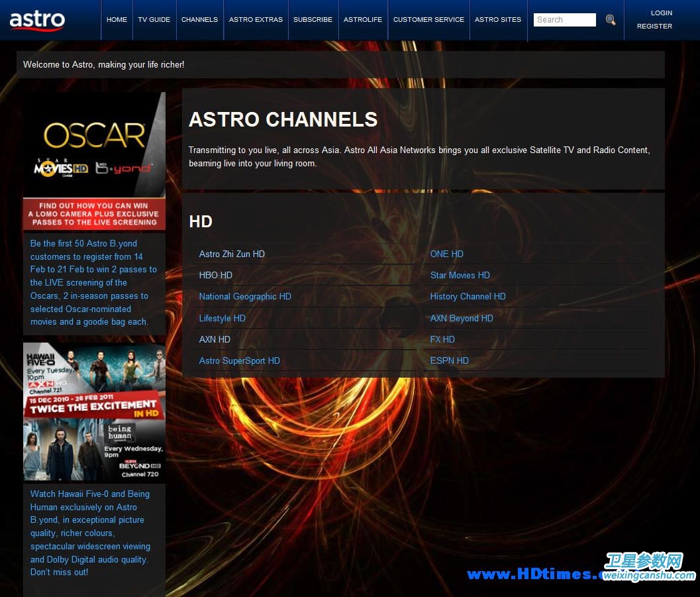Open the Star Movies HD channel
The width and height of the screenshot is (700, 597).
[x=460, y=275]
